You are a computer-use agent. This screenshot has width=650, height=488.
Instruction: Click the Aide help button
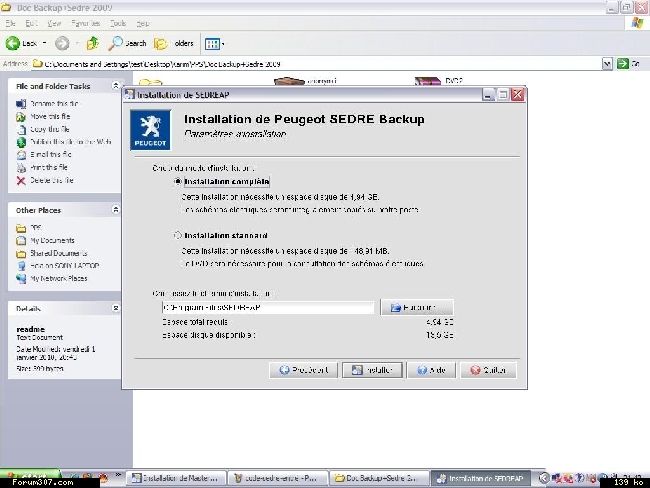coord(432,370)
